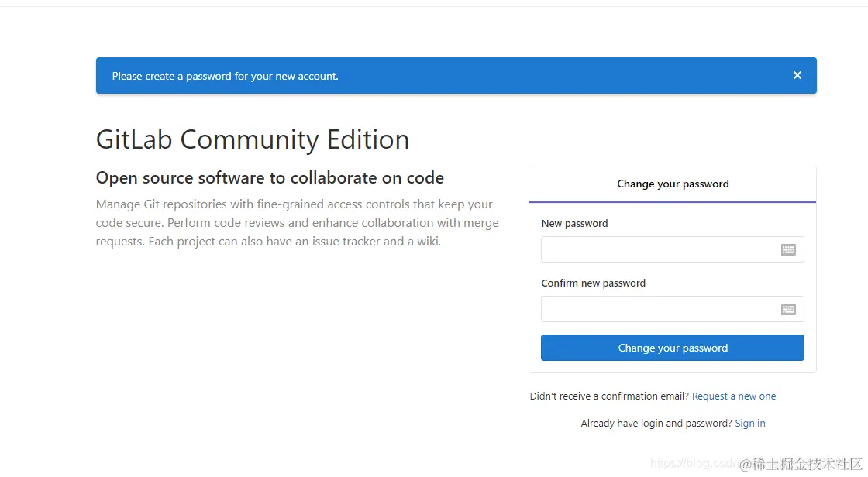868x477 pixels.
Task: Follow the Request a new one link
Action: point(733,396)
